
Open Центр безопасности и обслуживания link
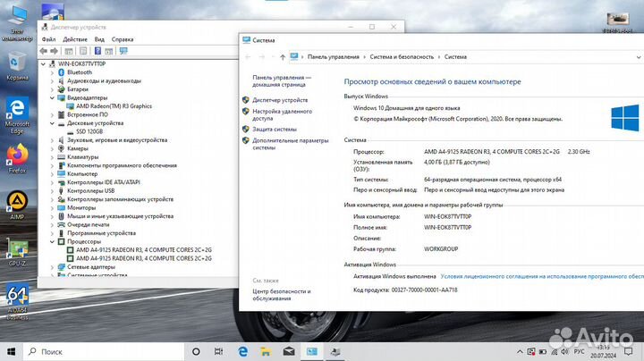coord(282,295)
